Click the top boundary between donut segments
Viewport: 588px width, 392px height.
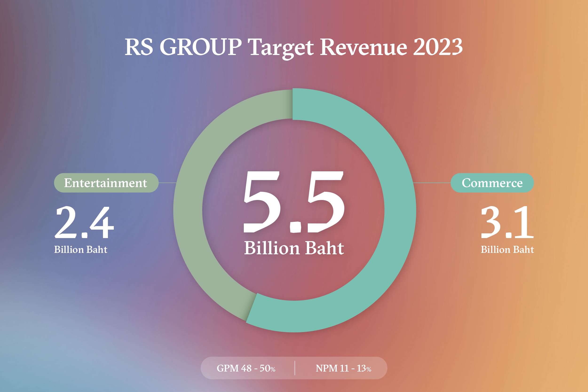(292, 104)
